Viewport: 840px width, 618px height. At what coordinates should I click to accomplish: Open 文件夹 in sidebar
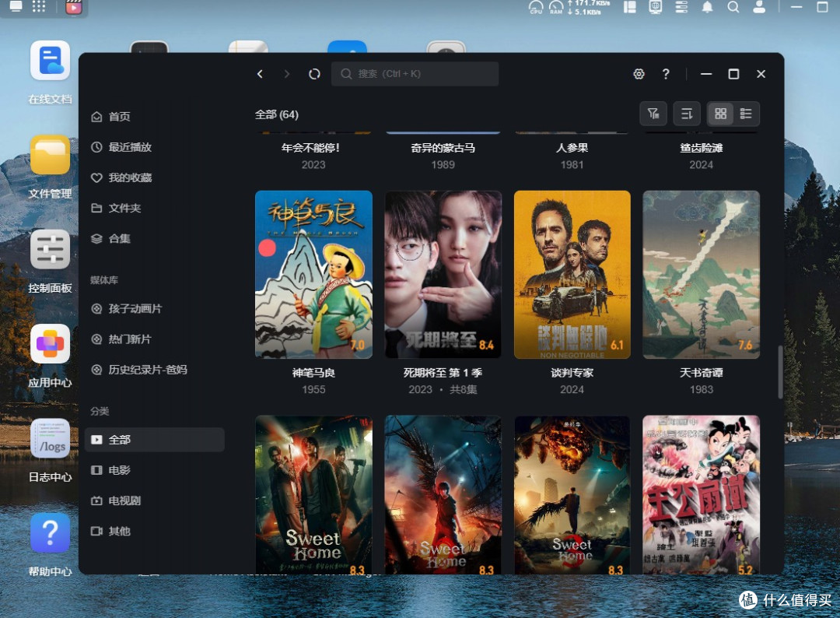point(154,208)
